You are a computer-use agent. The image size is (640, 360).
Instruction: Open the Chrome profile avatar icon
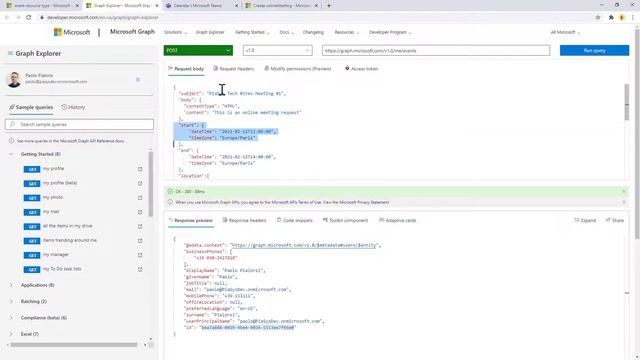click(x=622, y=18)
